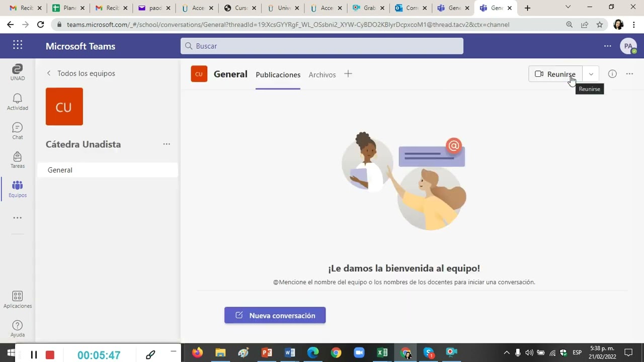The height and width of the screenshot is (362, 644).
Task: Open Chat in the Teams sidebar
Action: pos(18,131)
